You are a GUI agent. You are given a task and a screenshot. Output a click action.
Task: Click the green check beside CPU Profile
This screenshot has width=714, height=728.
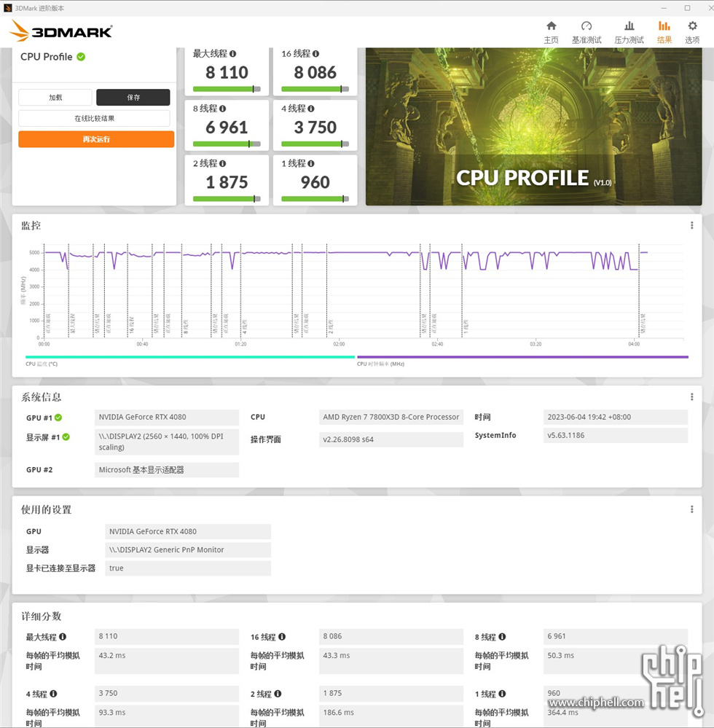82,57
